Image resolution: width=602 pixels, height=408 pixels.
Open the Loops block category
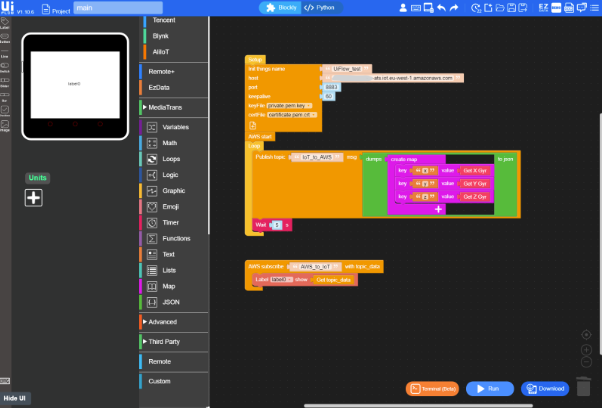pyautogui.click(x=174, y=159)
